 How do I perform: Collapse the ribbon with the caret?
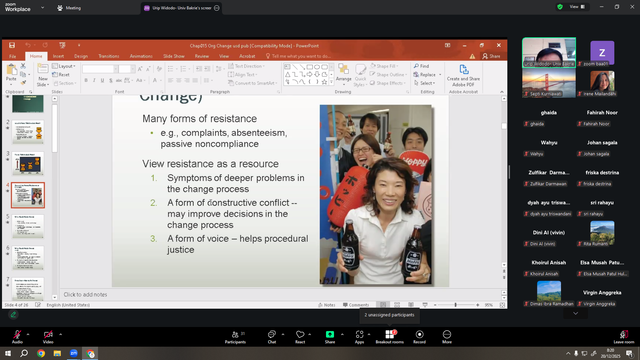(x=502, y=92)
